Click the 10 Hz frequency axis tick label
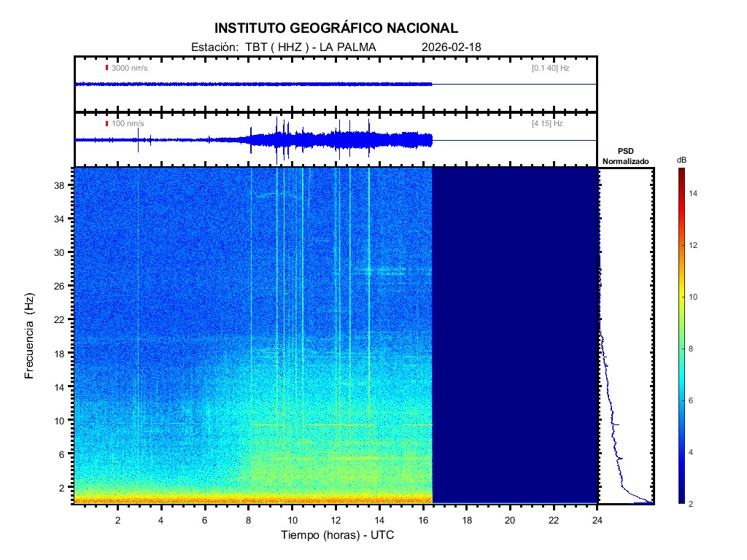747x560 pixels. coord(59,420)
